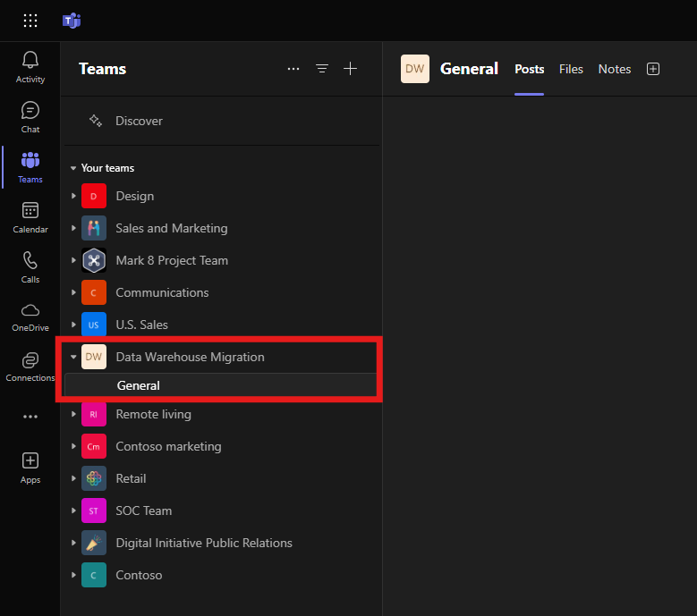Click the Contoso teal avatar
The width and height of the screenshot is (697, 616).
point(94,575)
